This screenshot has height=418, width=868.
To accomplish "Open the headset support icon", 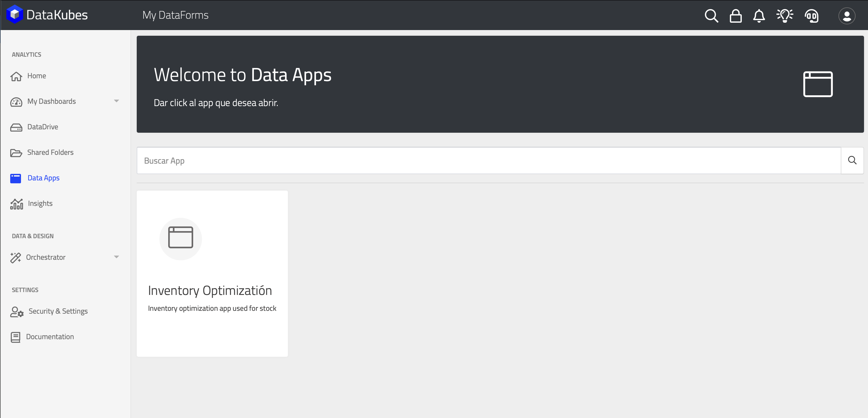I will tap(811, 16).
